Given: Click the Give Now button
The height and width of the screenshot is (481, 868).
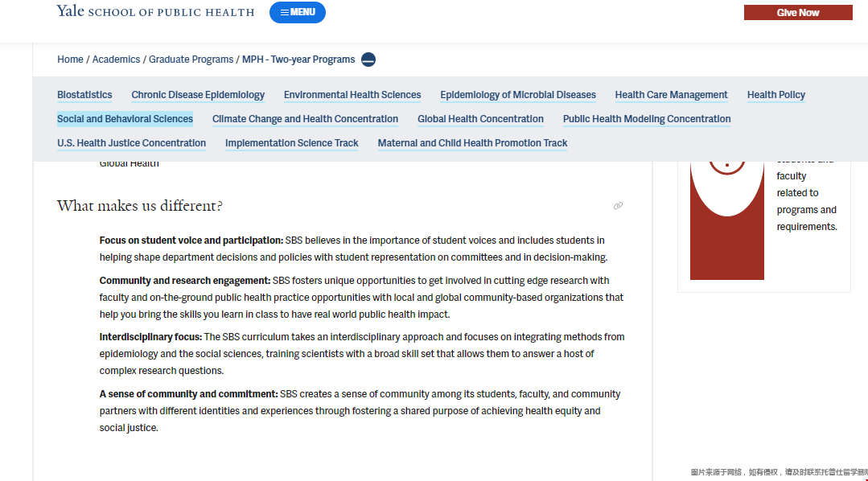Looking at the screenshot, I should pos(797,12).
